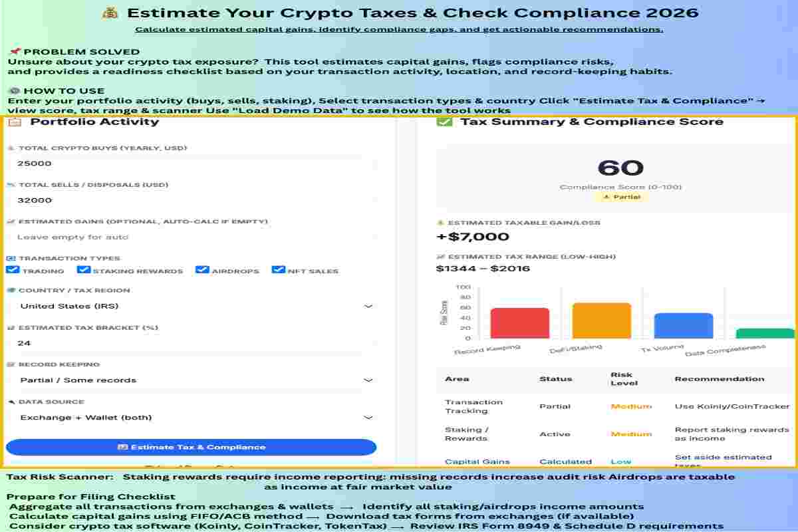The image size is (798, 532).
Task: Toggle the NFT SALES checkbox off
Action: [x=278, y=269]
